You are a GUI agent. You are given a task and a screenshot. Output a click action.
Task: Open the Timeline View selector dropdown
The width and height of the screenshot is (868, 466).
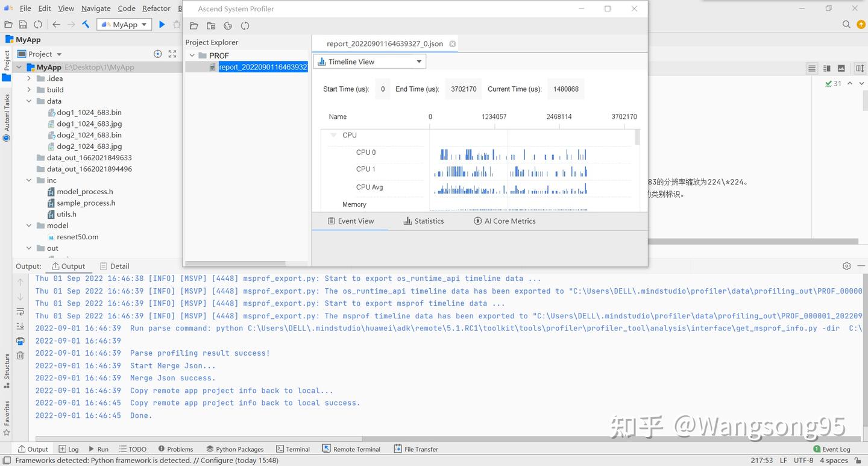point(418,61)
